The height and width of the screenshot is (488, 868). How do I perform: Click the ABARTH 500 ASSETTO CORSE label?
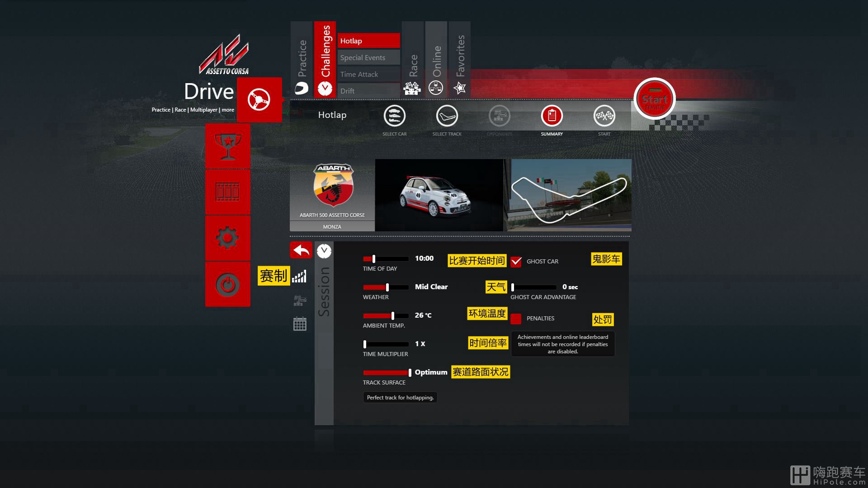point(332,215)
